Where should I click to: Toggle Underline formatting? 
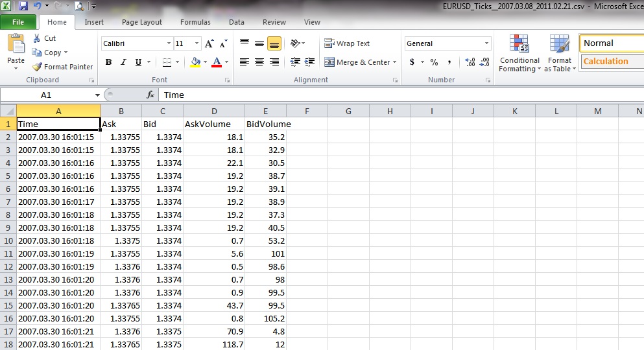tap(138, 62)
